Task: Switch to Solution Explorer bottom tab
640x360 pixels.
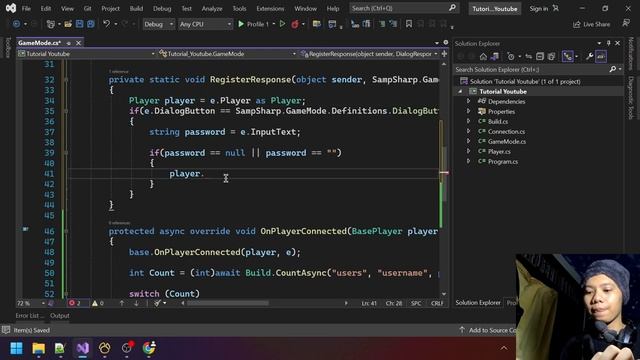Action: pos(478,302)
